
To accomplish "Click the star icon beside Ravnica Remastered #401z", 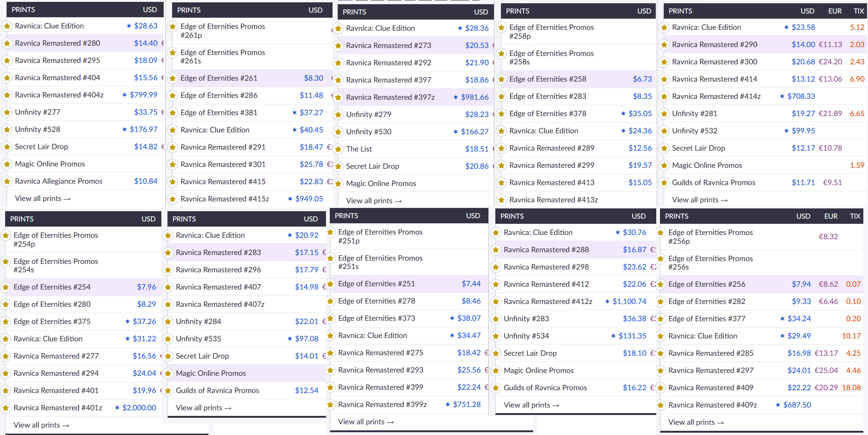I will coord(6,408).
